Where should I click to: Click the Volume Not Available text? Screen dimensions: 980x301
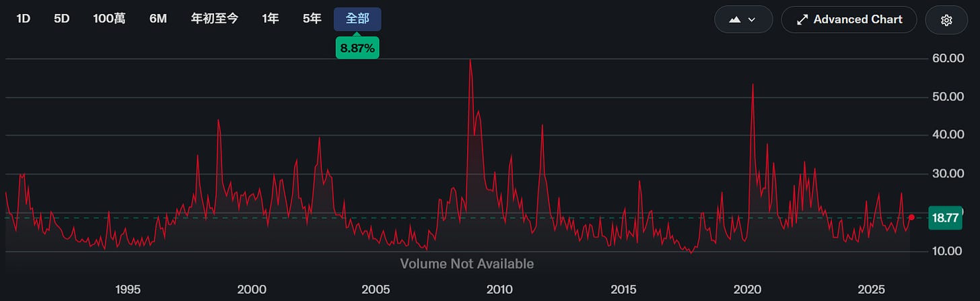pos(467,264)
